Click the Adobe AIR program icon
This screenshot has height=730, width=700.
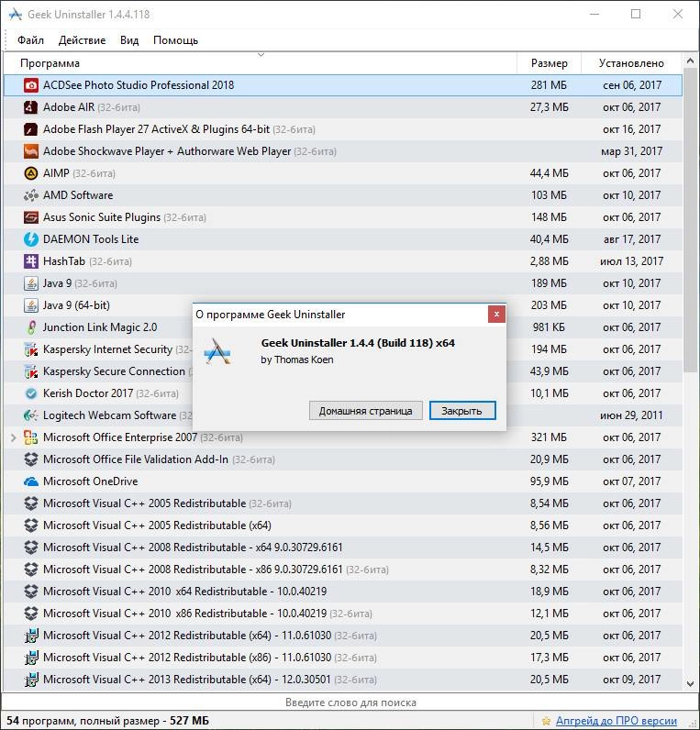click(31, 107)
